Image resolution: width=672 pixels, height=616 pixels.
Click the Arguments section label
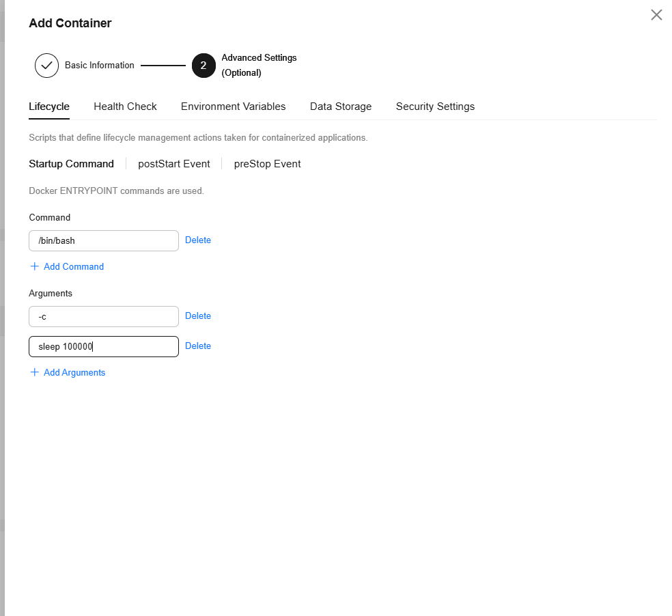tap(51, 293)
